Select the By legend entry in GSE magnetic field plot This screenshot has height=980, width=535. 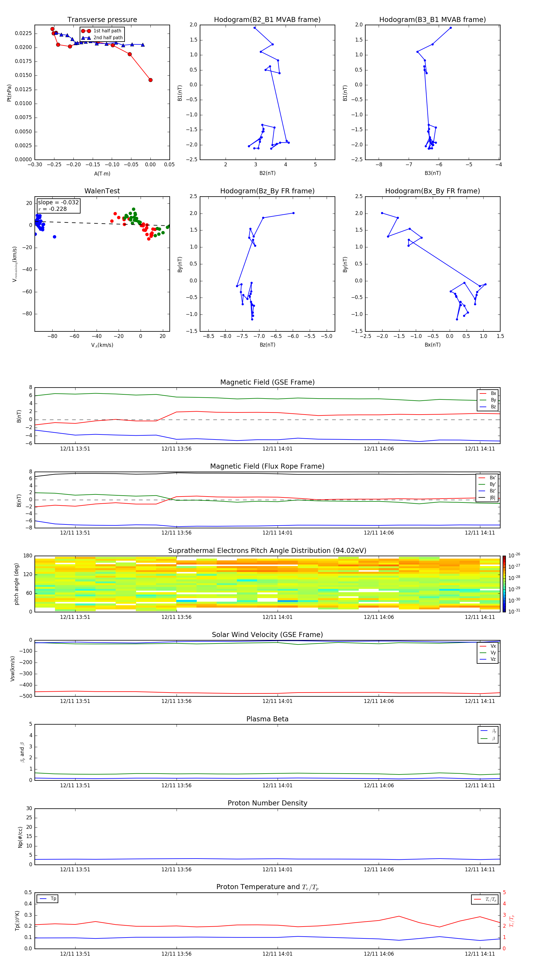point(488,400)
